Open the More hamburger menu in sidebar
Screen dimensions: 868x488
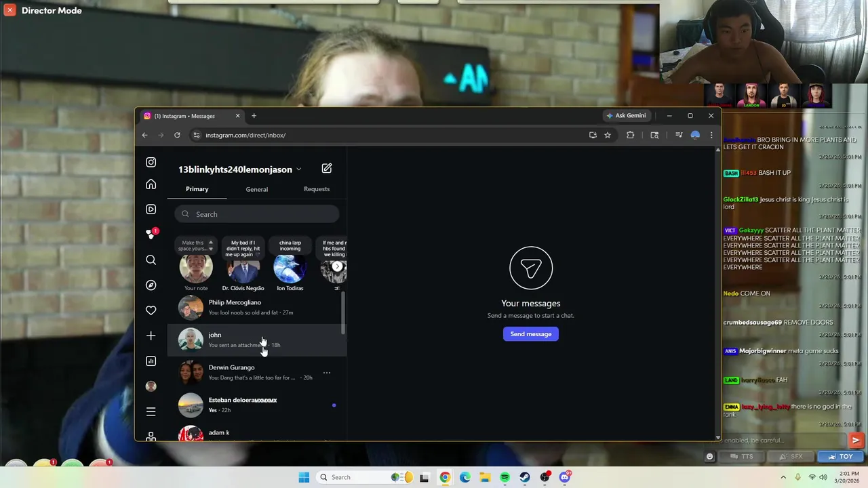pos(151,411)
